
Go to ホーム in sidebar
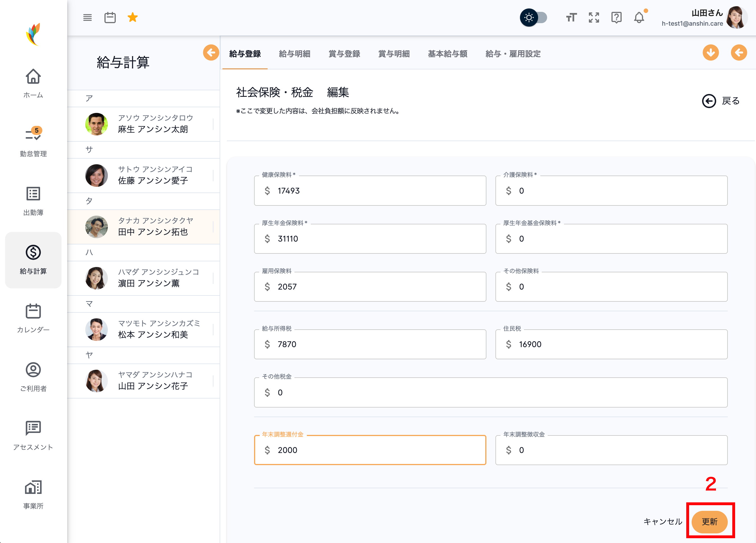pyautogui.click(x=33, y=84)
